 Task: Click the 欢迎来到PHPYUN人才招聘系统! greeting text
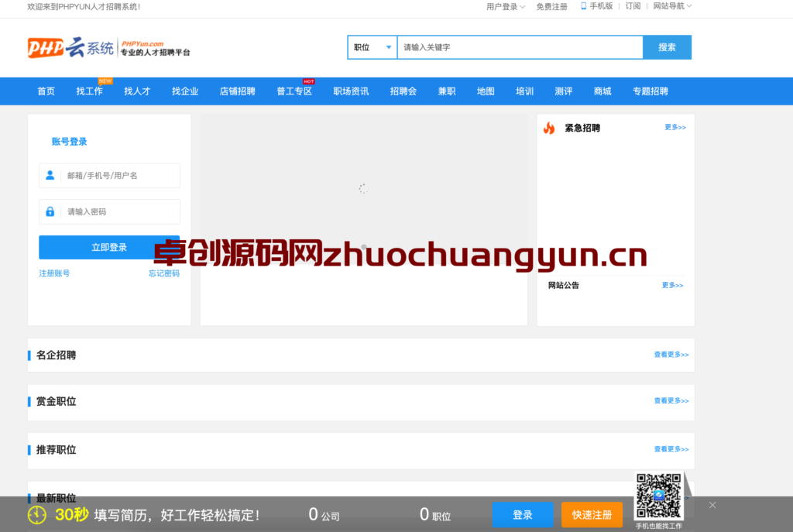[x=84, y=6]
